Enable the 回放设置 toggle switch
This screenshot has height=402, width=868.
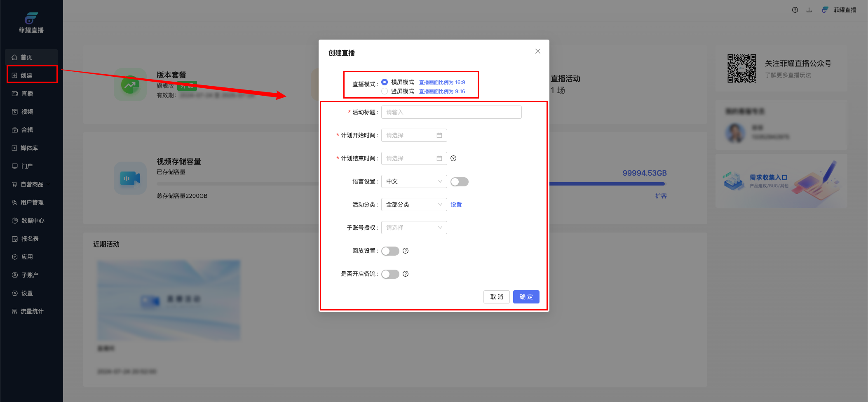point(390,251)
